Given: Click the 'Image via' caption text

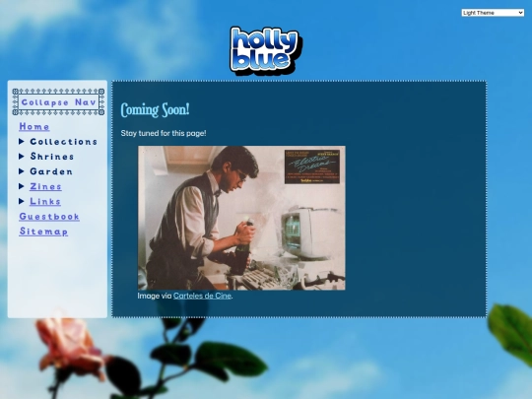Looking at the screenshot, I should pos(155,296).
